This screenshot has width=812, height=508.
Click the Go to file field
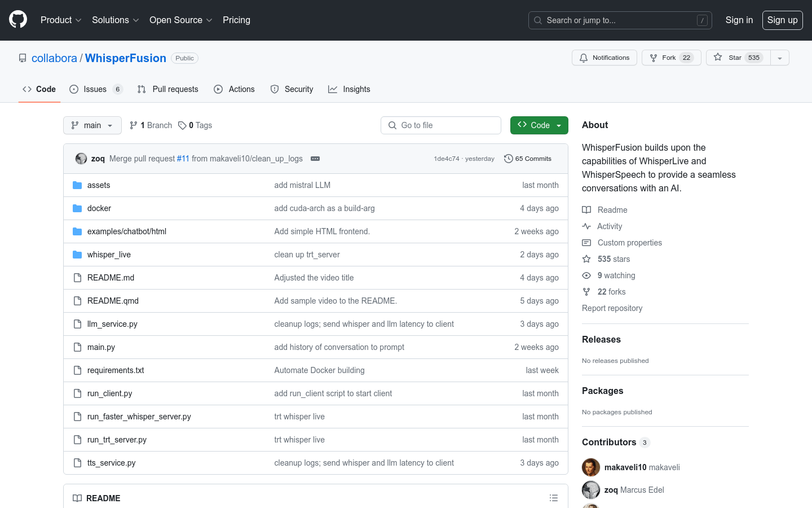tap(441, 125)
